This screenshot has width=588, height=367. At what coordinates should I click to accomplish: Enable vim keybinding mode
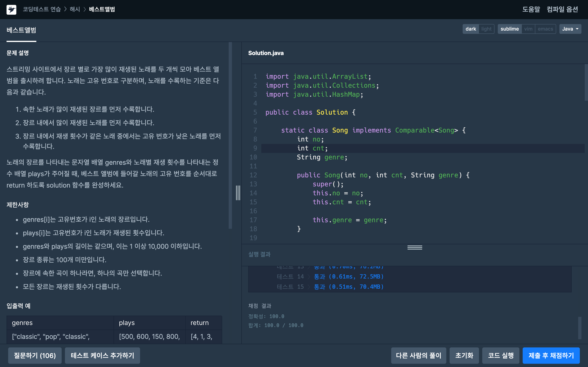click(528, 29)
